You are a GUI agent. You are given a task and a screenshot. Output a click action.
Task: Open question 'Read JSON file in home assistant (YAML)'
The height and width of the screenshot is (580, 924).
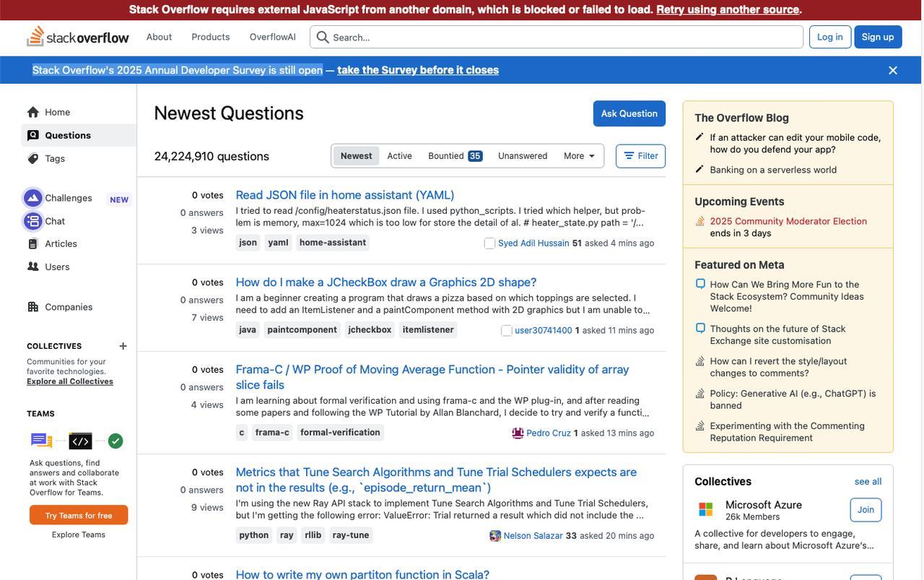[x=345, y=195]
